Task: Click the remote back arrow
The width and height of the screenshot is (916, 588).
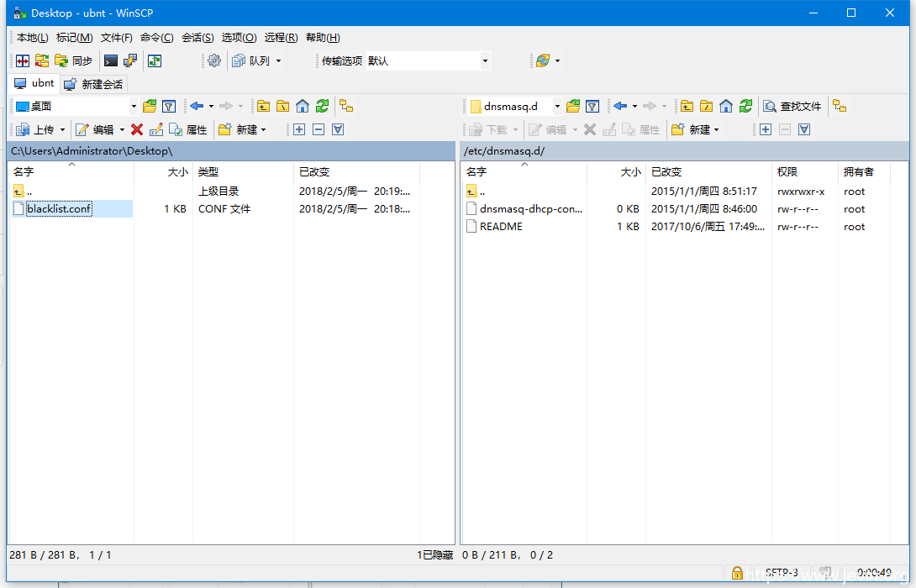Action: click(620, 107)
